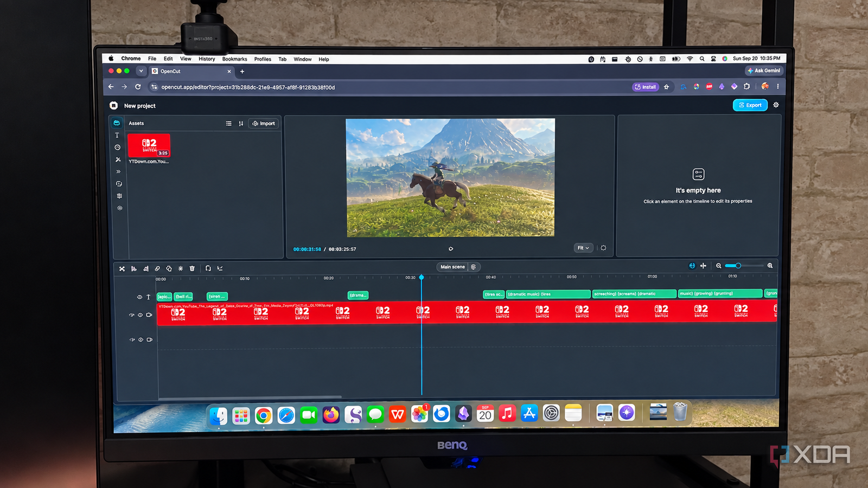Image resolution: width=868 pixels, height=488 pixels.
Task: Click split-and-keep-right timeline tool
Action: click(x=145, y=268)
